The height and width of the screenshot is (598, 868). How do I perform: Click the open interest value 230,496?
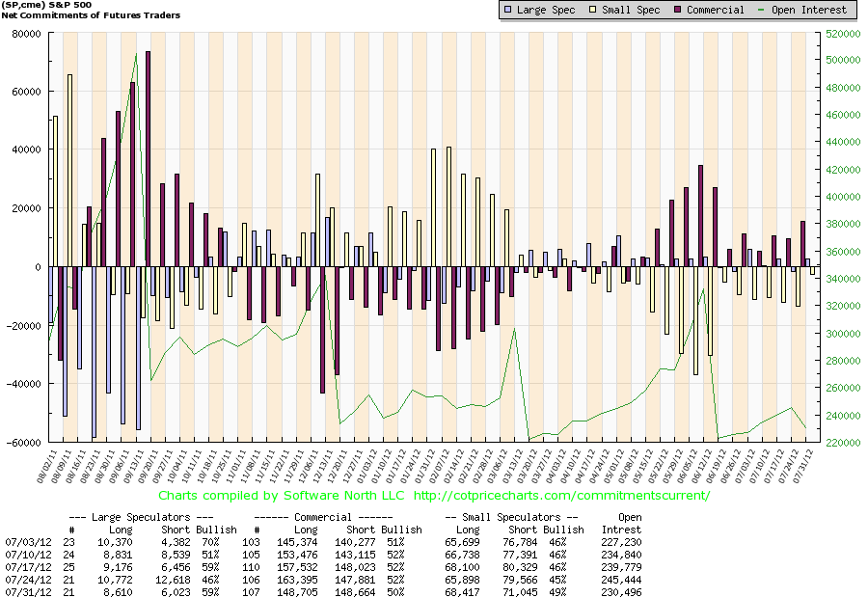[x=622, y=592]
